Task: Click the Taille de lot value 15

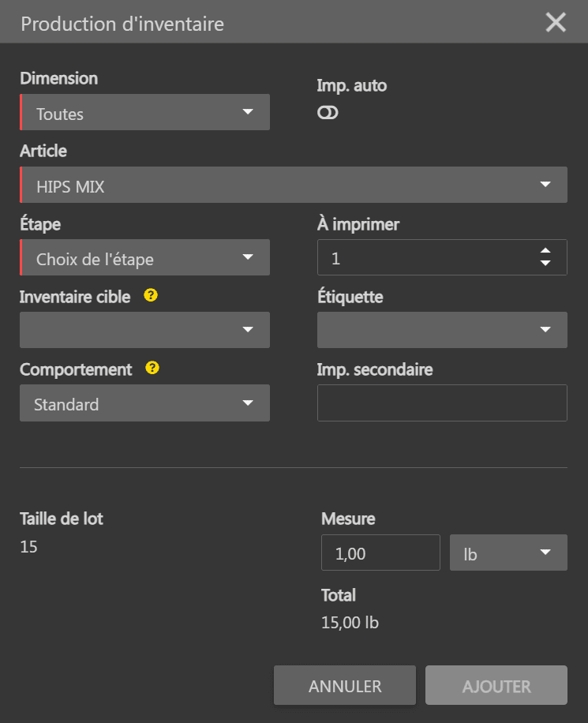Action: pos(28,547)
